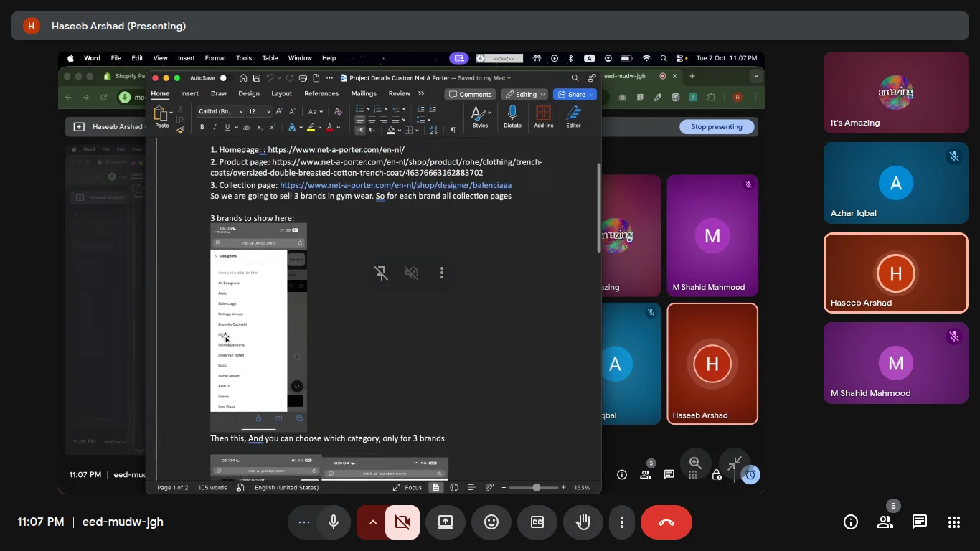Open meeting details info icon
Image resolution: width=980 pixels, height=551 pixels.
tap(851, 522)
